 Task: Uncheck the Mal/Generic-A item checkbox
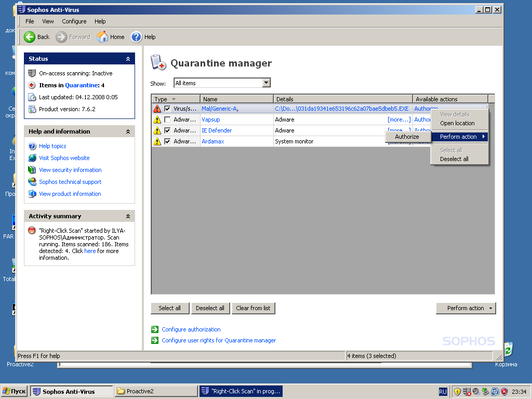[x=167, y=109]
